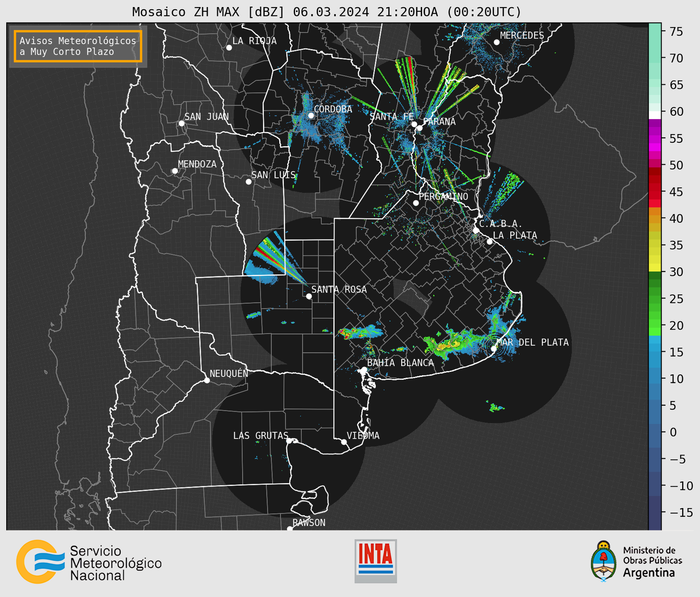Click the Bahía Blanca city marker dot
The width and height of the screenshot is (700, 597).
point(364,369)
